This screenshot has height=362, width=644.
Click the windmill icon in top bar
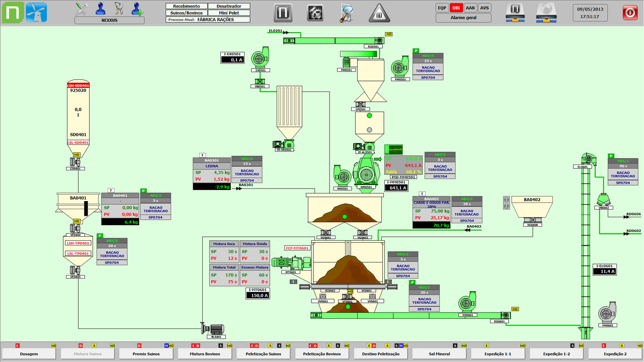tap(36, 12)
